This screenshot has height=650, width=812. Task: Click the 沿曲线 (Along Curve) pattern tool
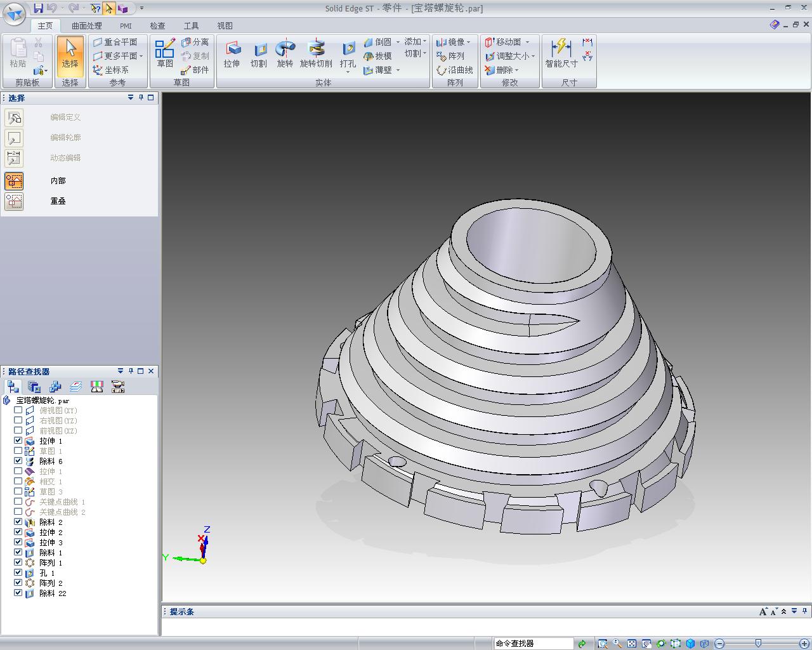click(455, 70)
